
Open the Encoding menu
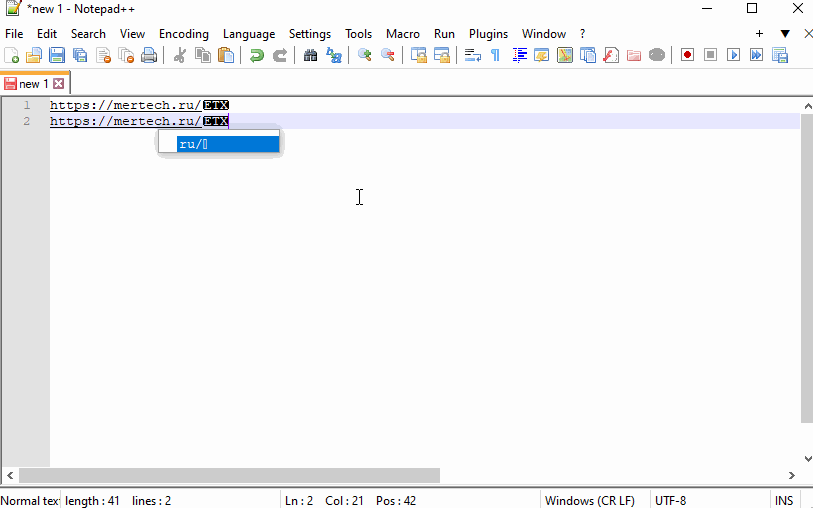(184, 33)
